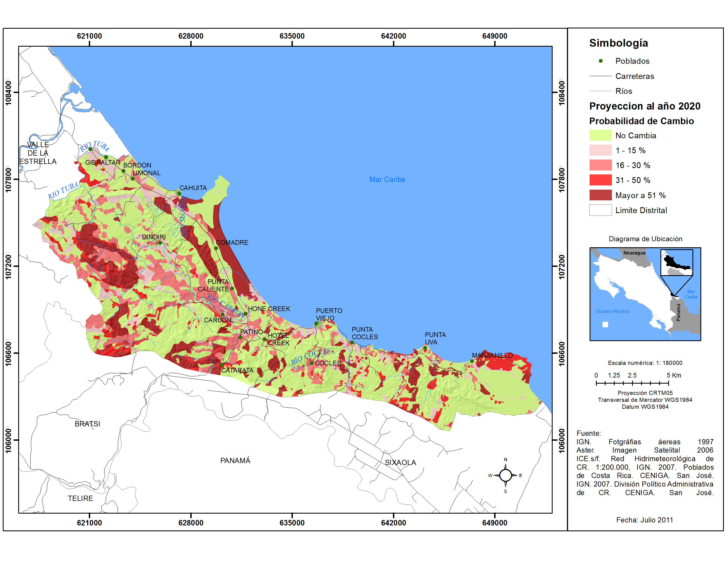
Task: Click the No Cambia green swatch
Action: [x=600, y=136]
